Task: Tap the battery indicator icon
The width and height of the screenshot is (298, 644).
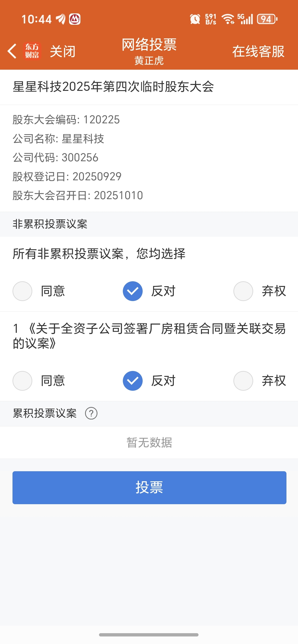Action: point(267,19)
